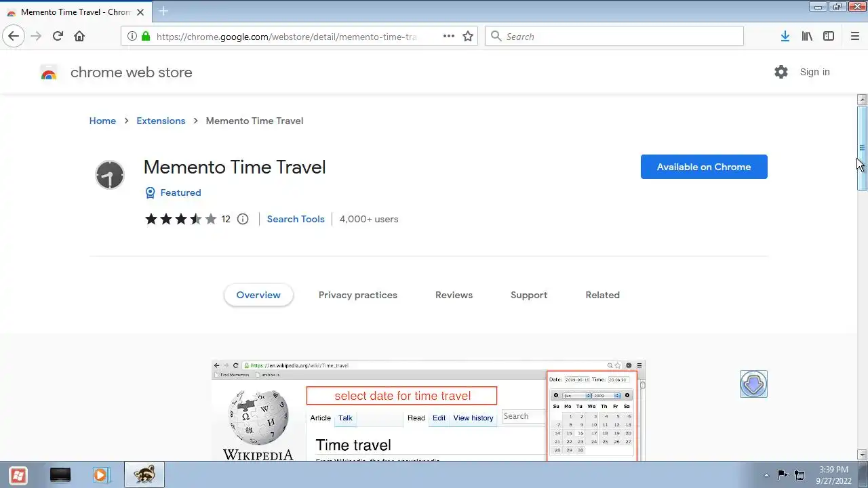The width and height of the screenshot is (868, 488).
Task: Select the Memento Time Travel browser tab
Action: pyautogui.click(x=76, y=12)
